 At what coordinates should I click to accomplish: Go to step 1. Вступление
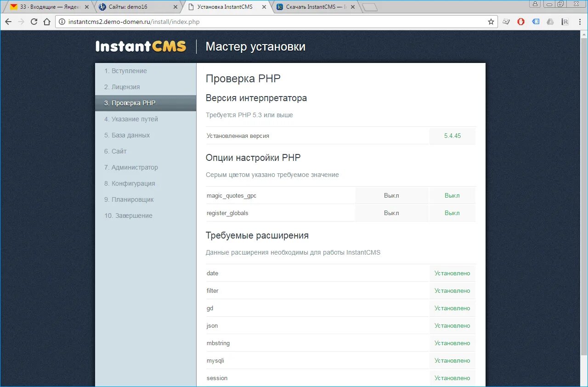(x=146, y=71)
